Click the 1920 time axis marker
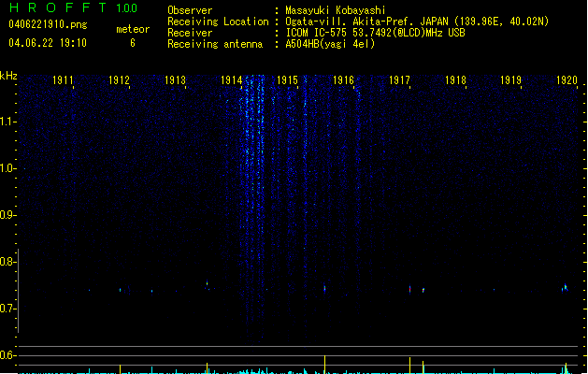588x374 pixels. (566, 80)
